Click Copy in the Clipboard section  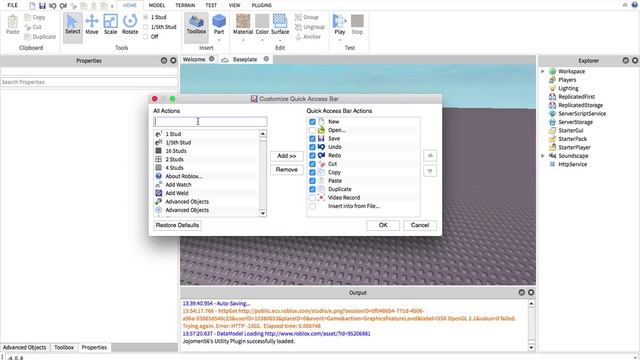point(35,17)
